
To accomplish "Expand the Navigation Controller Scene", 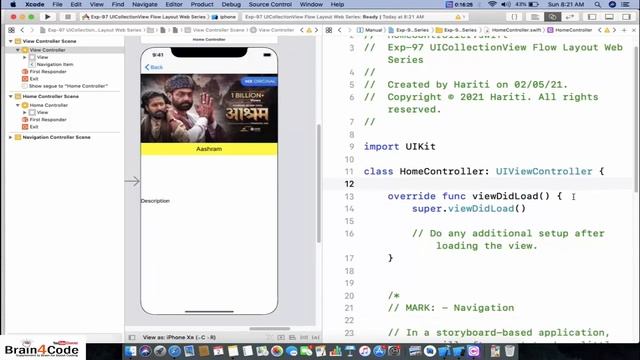I will 11,137.
